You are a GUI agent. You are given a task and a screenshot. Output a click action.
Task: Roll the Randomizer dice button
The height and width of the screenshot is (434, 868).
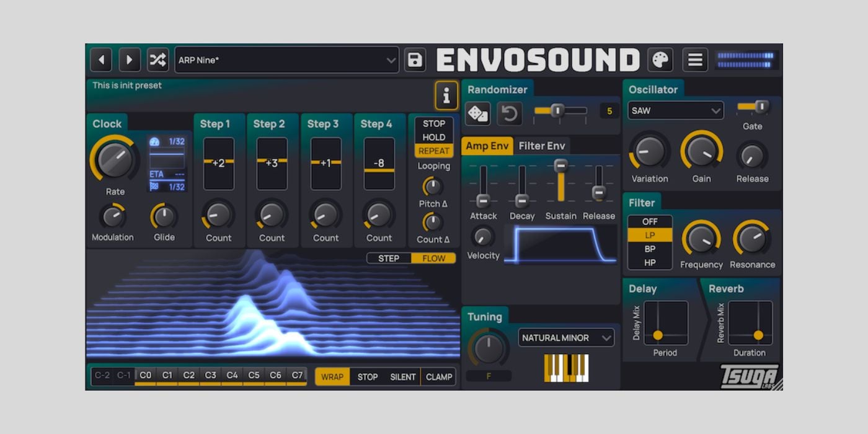[x=477, y=113]
